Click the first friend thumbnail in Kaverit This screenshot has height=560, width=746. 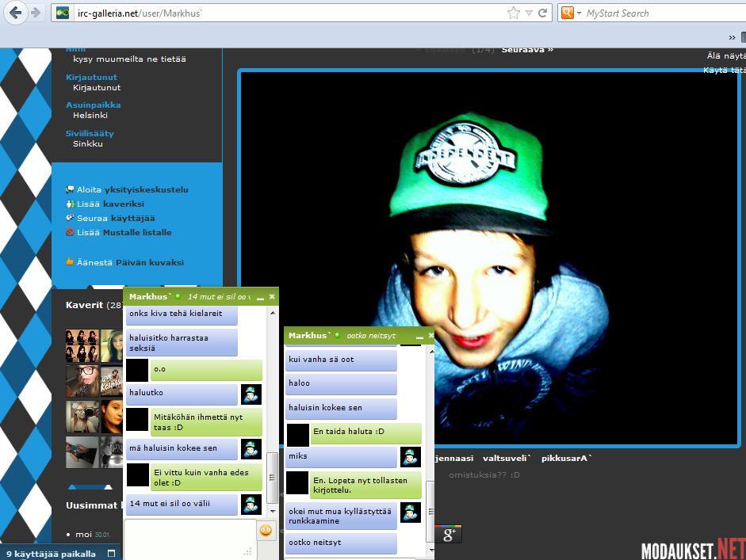pos(82,346)
